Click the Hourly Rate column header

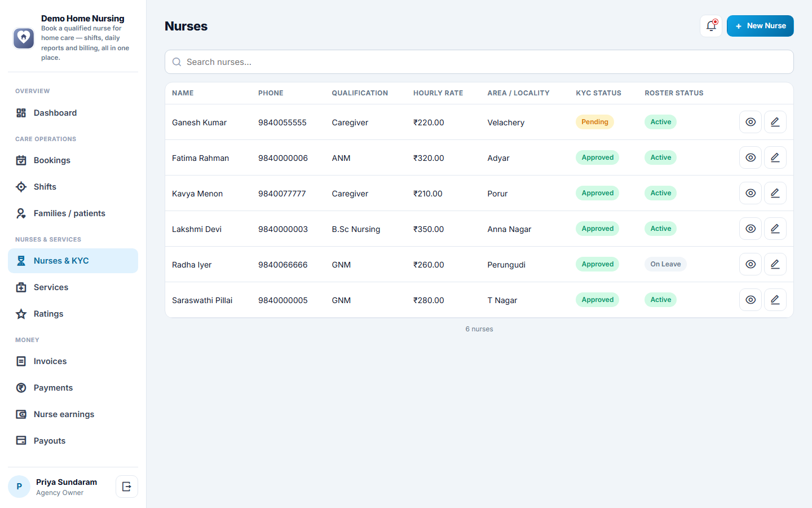coord(438,93)
